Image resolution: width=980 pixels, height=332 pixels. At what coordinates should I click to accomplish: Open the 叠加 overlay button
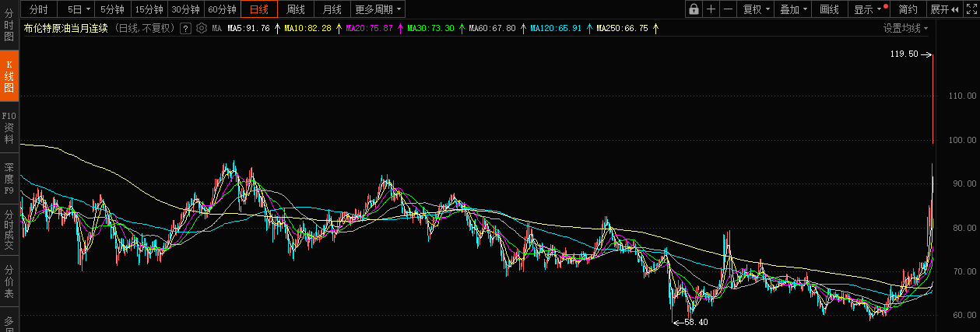tap(793, 9)
